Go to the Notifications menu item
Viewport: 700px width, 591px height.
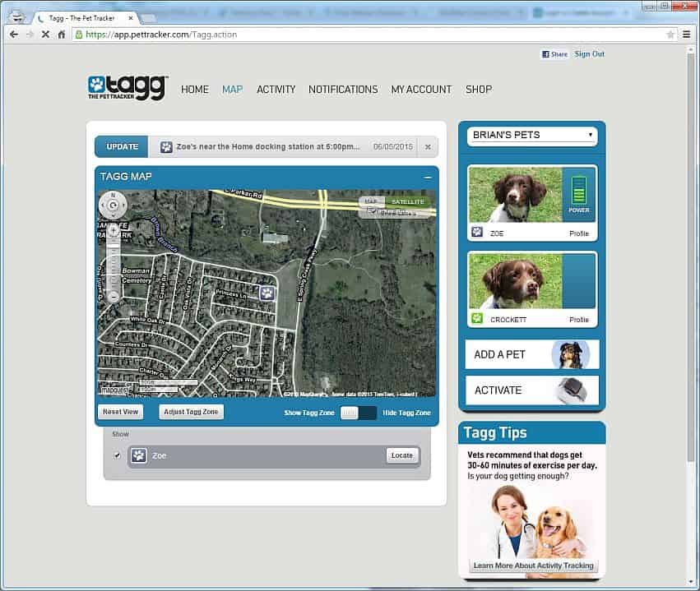coord(343,90)
